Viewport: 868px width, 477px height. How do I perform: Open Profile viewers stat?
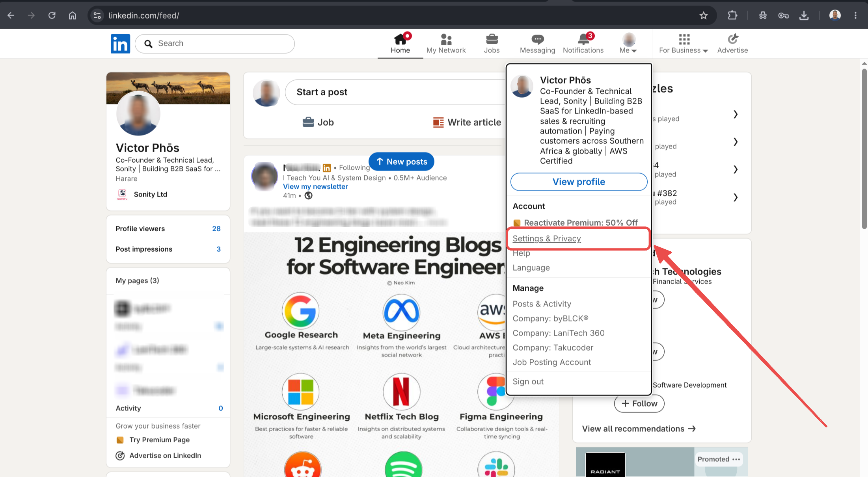coord(168,229)
